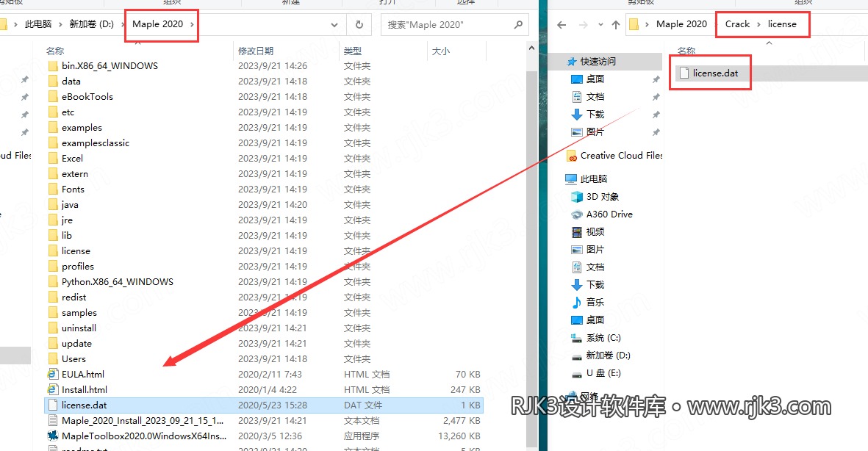Image resolution: width=868 pixels, height=451 pixels.
Task: Open pinned 图片 under quick access
Action: (x=595, y=131)
